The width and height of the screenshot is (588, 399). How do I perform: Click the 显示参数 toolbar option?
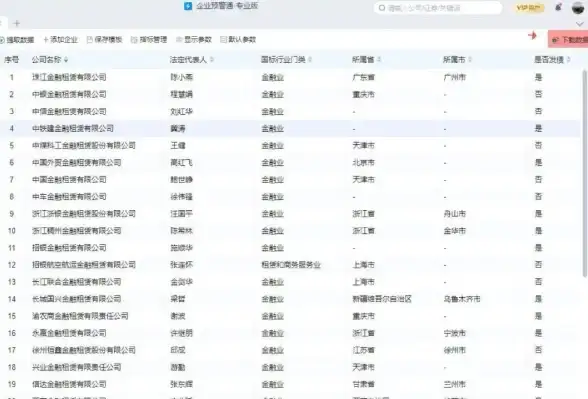[x=194, y=40]
